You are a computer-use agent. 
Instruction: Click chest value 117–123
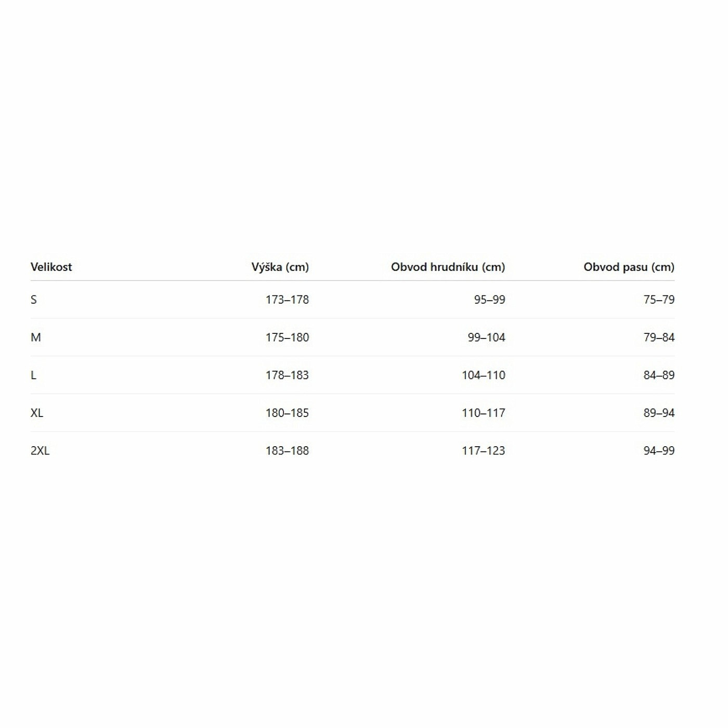pos(483,451)
